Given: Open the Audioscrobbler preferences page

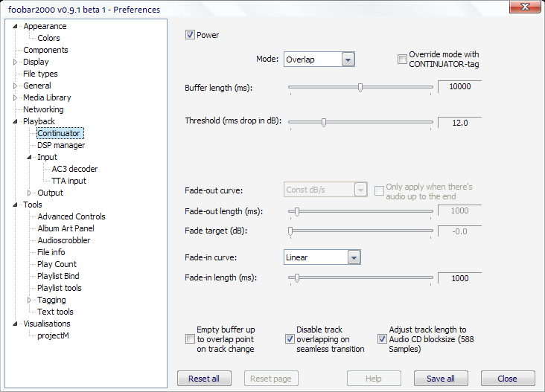Looking at the screenshot, I should point(63,240).
